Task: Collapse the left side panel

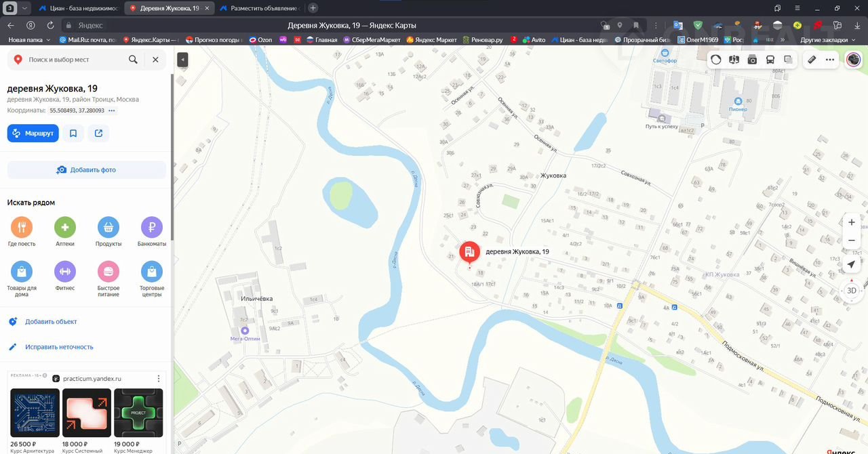Action: pyautogui.click(x=182, y=60)
